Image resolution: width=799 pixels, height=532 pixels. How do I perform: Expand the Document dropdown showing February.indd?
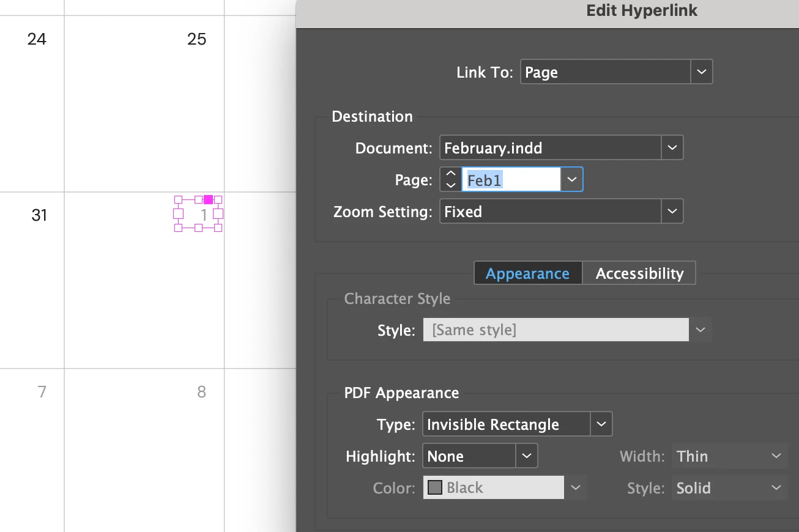672,148
